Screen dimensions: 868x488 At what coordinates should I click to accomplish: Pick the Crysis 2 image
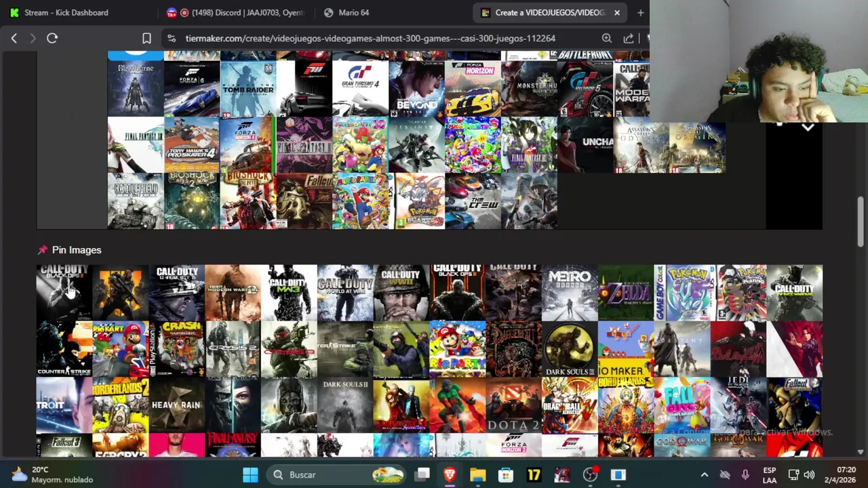pos(233,349)
